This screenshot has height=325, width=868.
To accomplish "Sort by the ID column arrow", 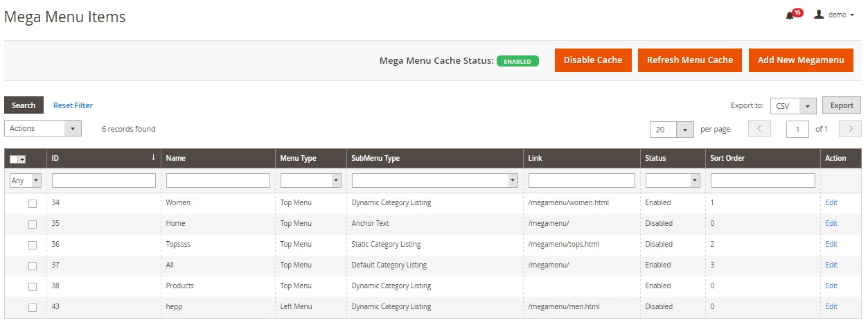I will [x=153, y=158].
